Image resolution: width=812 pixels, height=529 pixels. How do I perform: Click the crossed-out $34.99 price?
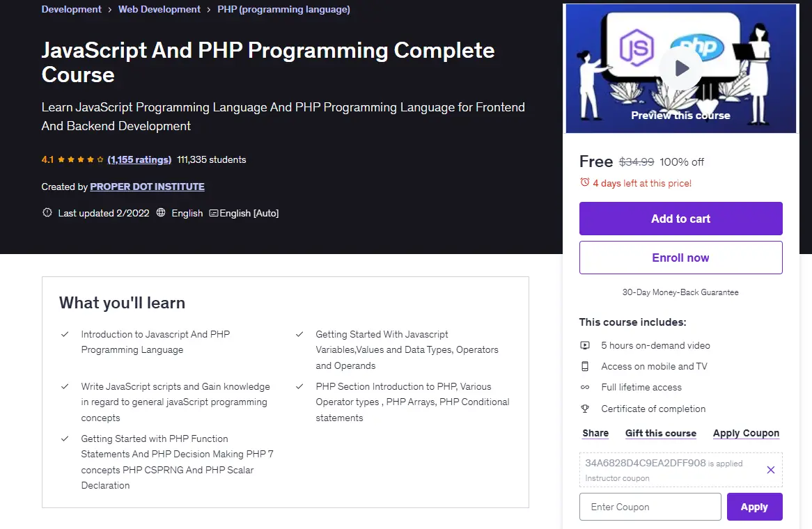[637, 162]
